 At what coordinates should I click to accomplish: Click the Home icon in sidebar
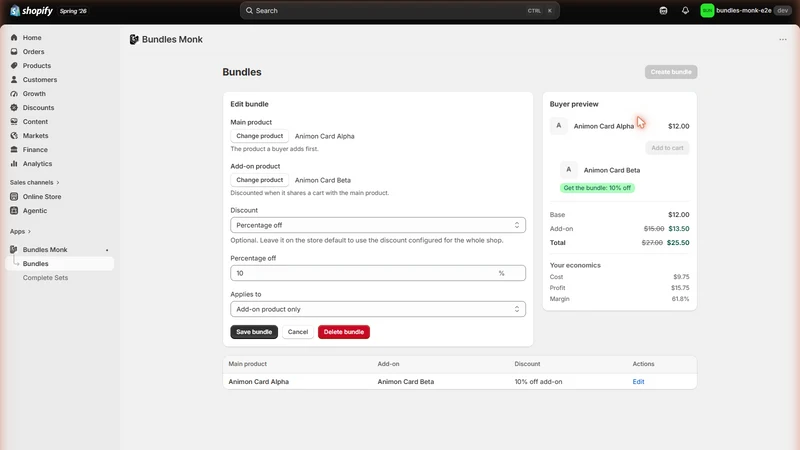pyautogui.click(x=14, y=38)
